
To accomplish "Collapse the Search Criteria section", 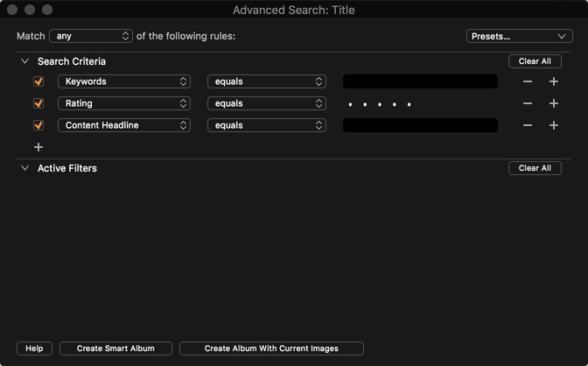I will point(24,60).
